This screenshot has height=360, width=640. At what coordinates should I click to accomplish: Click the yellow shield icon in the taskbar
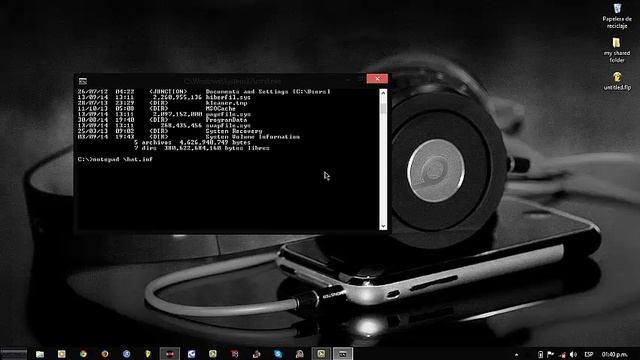click(x=148, y=354)
